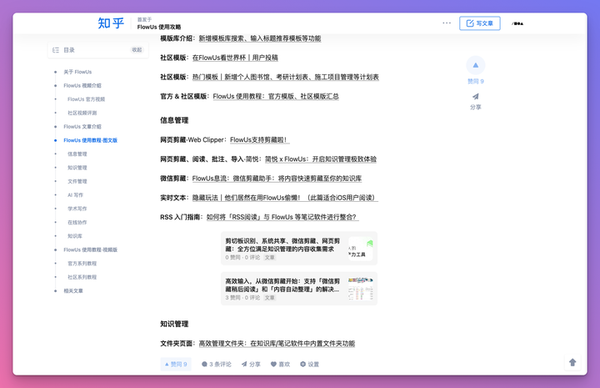Open link 高效管理文件夹：在知识库/笔记软件中内置文件夹功能
Image resolution: width=600 pixels, height=388 pixels.
(277, 344)
